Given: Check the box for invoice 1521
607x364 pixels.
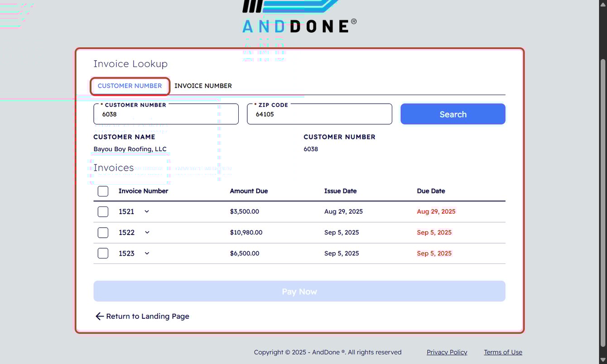Looking at the screenshot, I should (x=103, y=211).
